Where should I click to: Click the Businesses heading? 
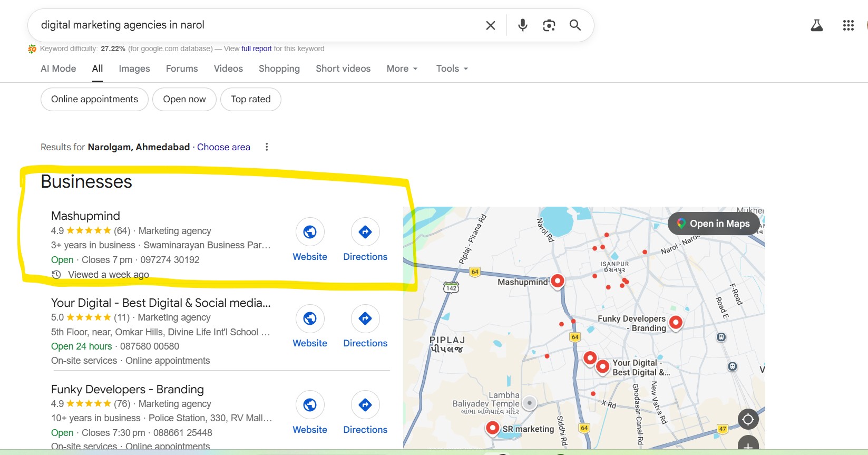[x=86, y=181]
